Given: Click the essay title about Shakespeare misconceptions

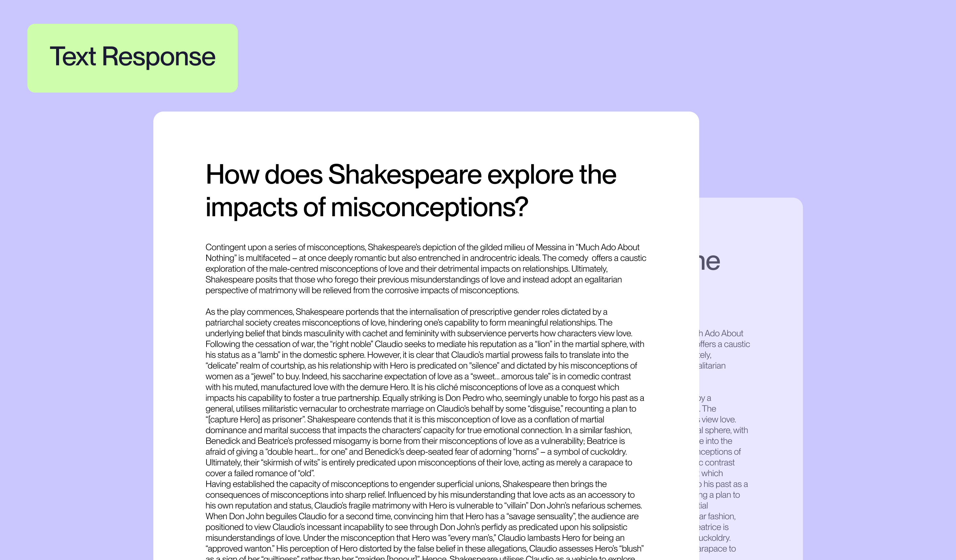Looking at the screenshot, I should [x=410, y=191].
